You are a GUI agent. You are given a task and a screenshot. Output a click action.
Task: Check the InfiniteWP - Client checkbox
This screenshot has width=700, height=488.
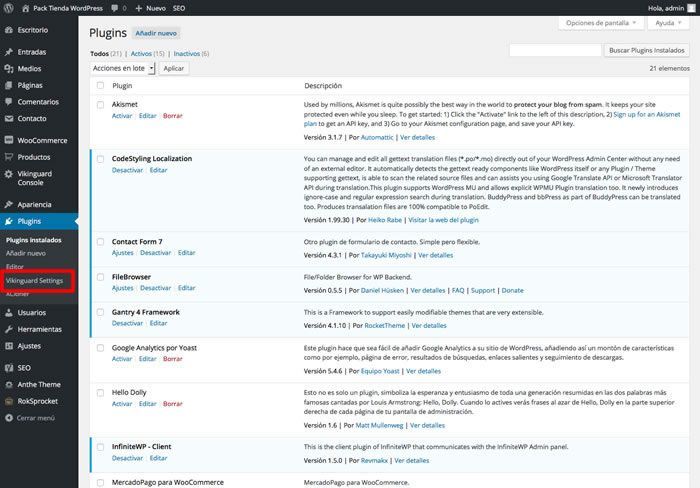(x=100, y=447)
